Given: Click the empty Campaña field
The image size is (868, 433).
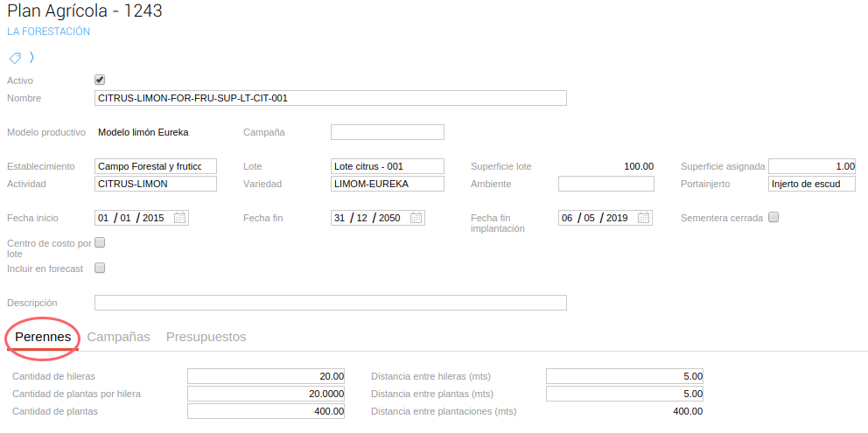Looking at the screenshot, I should tap(387, 132).
